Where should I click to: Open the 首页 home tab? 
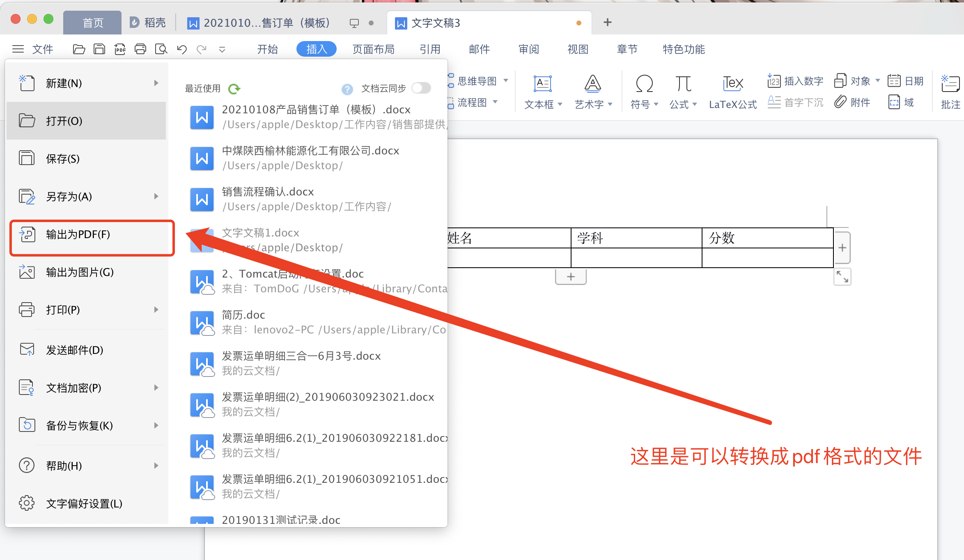(x=93, y=23)
